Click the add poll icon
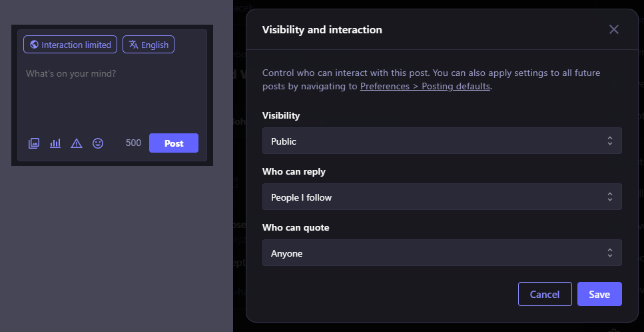Image resolution: width=644 pixels, height=332 pixels. click(55, 143)
